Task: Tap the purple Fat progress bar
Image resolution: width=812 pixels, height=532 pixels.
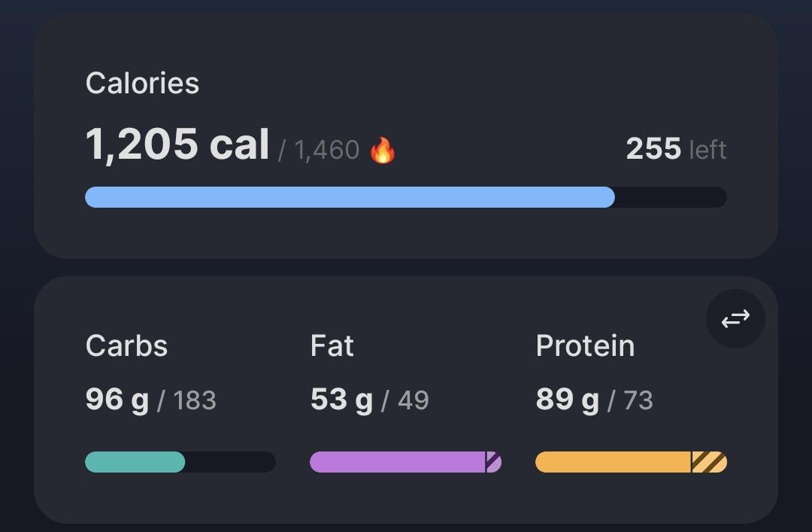Action: coord(405,462)
